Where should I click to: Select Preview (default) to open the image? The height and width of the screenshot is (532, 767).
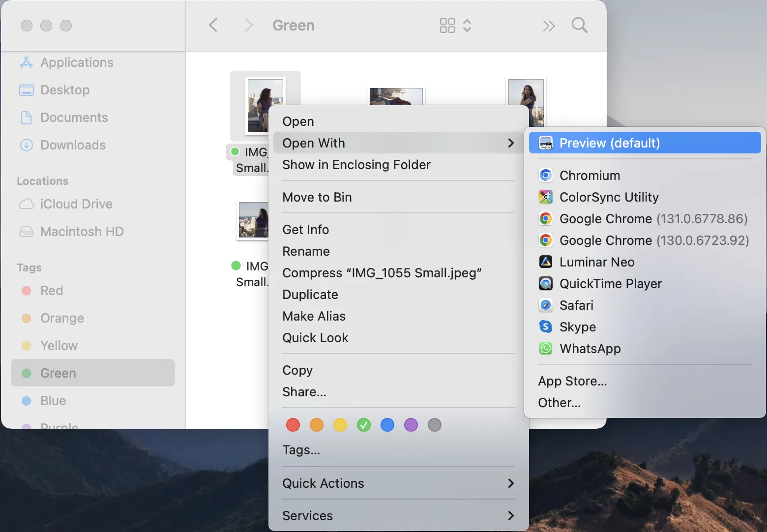pos(610,143)
